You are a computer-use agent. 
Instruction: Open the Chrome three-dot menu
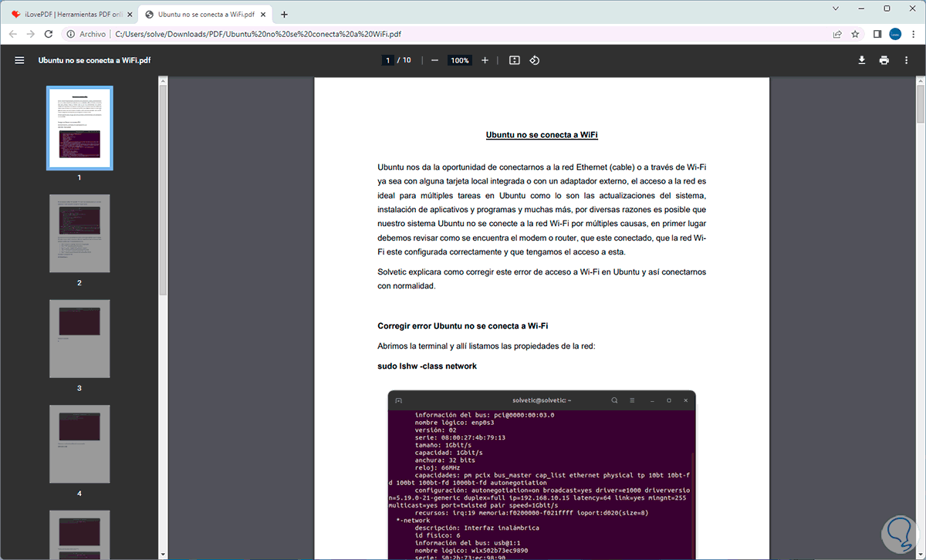pos(914,34)
